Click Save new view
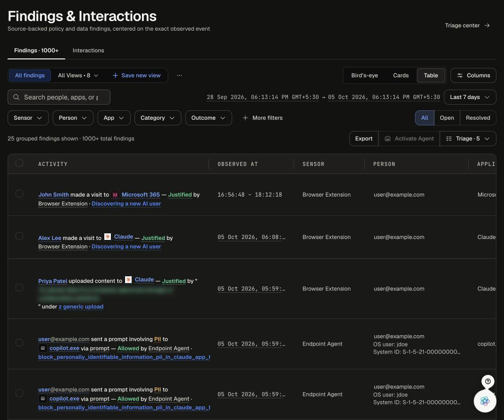Screen dimensions: 504x420 [136, 75]
